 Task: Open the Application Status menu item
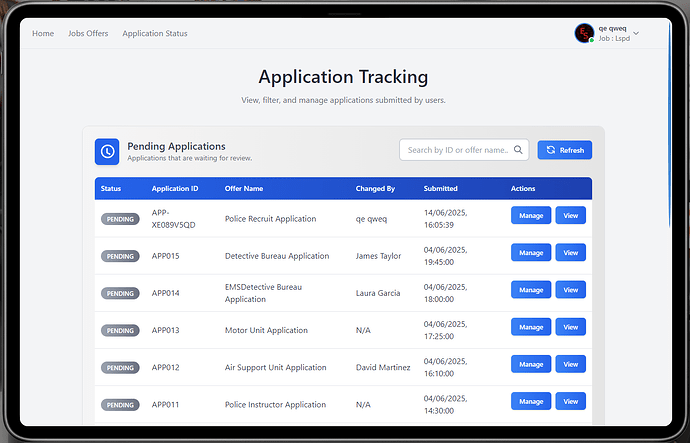(x=155, y=33)
